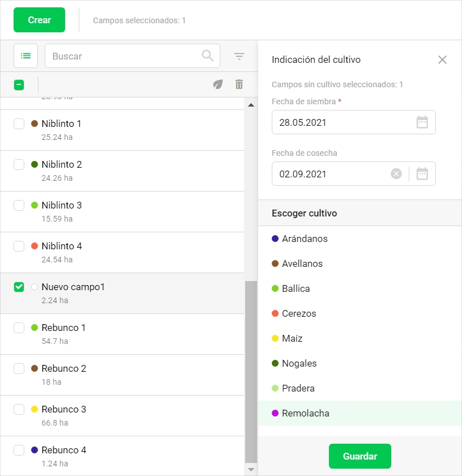Open the filter options icon
This screenshot has width=462, height=476.
239,56
